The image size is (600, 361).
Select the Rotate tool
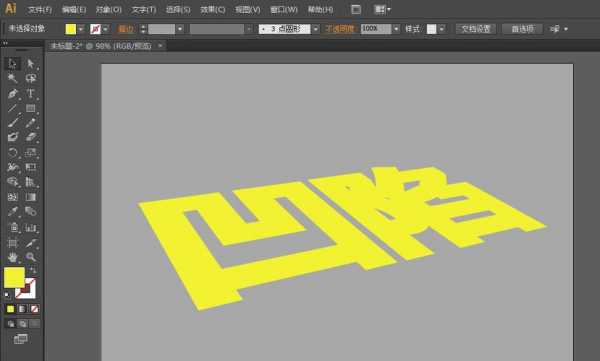(x=13, y=152)
